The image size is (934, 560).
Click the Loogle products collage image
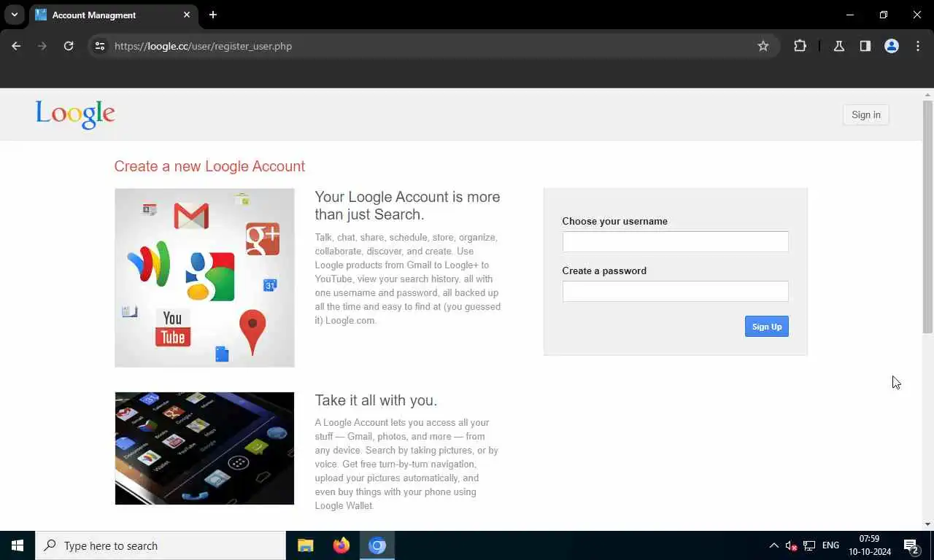coord(204,278)
